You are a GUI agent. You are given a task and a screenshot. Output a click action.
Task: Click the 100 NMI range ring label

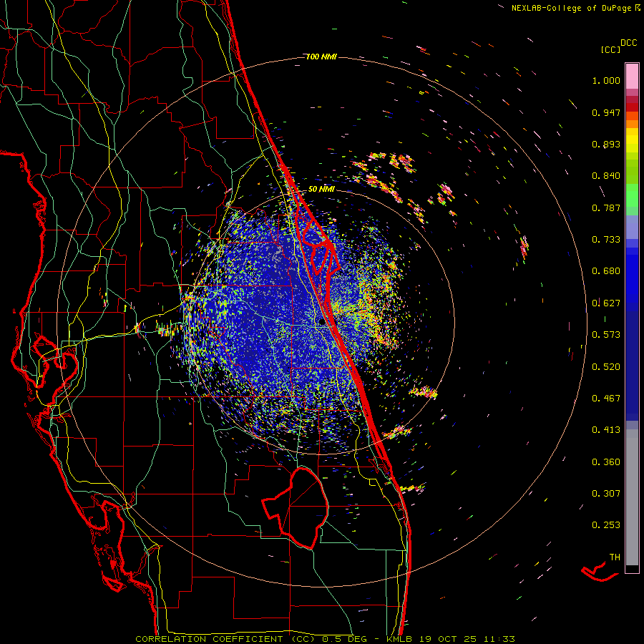tap(321, 57)
